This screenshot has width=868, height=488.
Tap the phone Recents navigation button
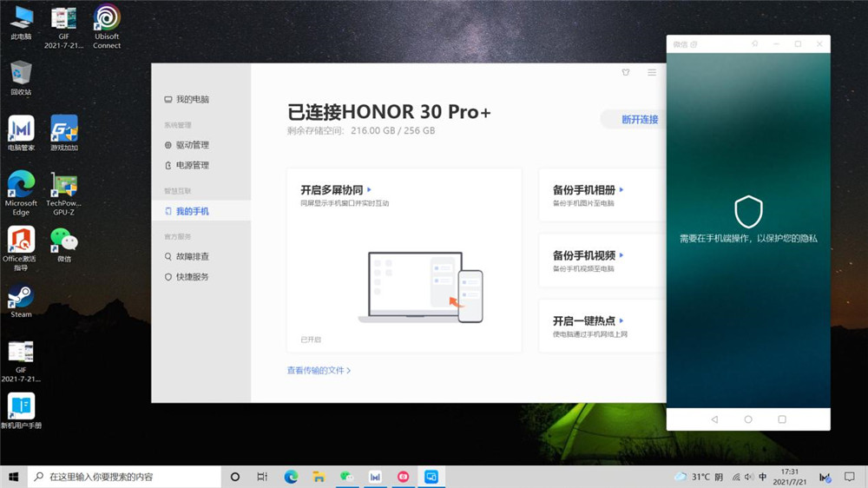[x=782, y=419]
